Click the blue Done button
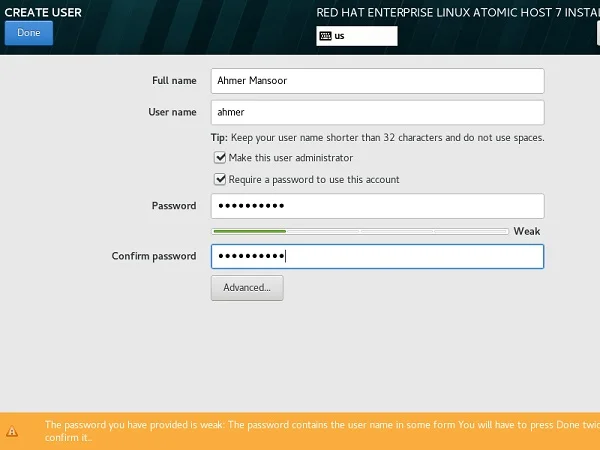The image size is (600, 450). (x=29, y=33)
